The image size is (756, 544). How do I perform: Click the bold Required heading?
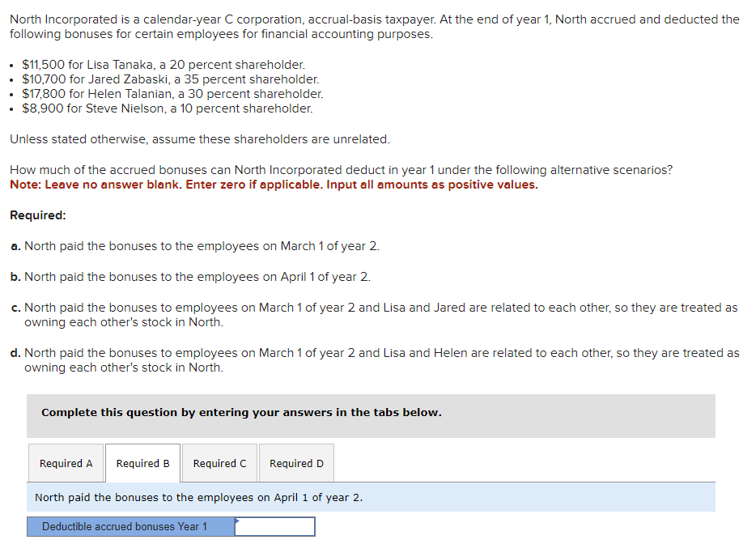coord(38,215)
